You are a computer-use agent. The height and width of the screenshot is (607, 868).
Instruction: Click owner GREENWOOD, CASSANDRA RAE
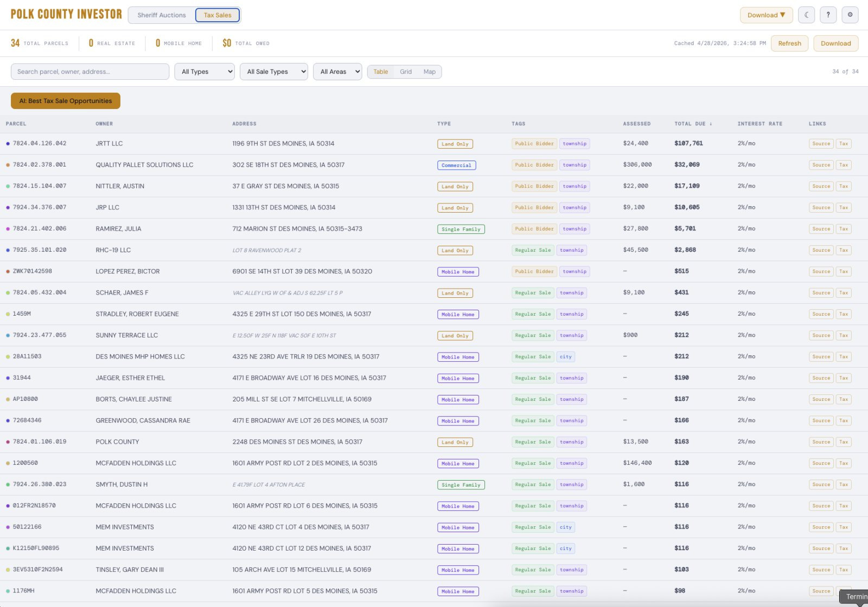click(143, 420)
